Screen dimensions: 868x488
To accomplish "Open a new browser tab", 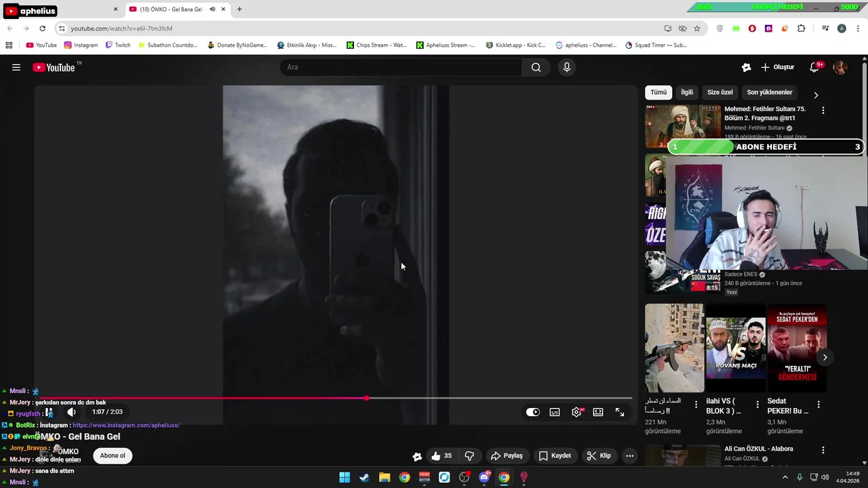I will [239, 9].
